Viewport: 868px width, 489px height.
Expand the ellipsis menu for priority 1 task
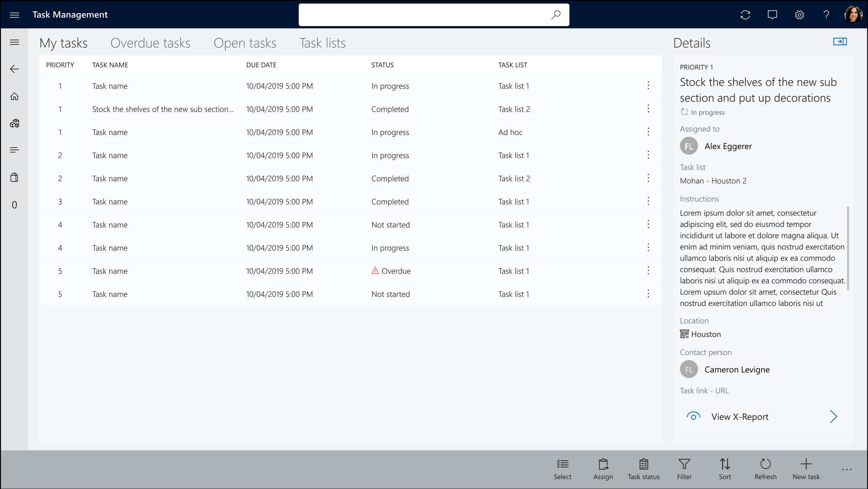(x=648, y=85)
